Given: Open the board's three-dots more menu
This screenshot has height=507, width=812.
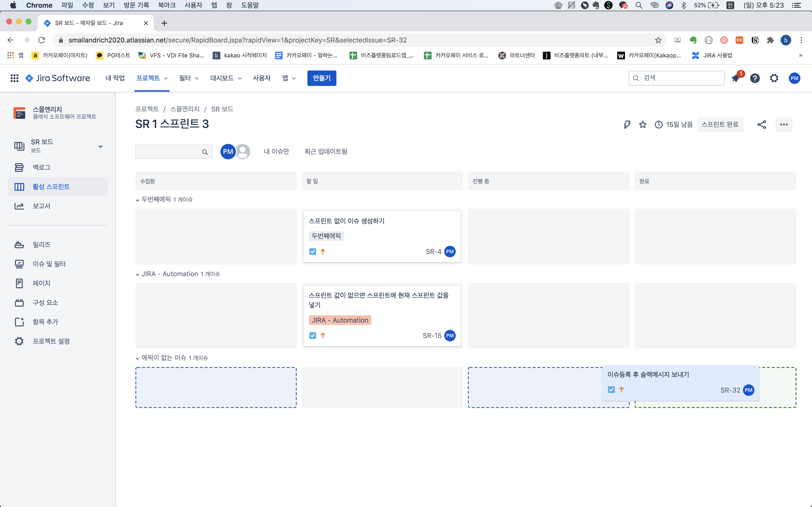Looking at the screenshot, I should [x=783, y=125].
